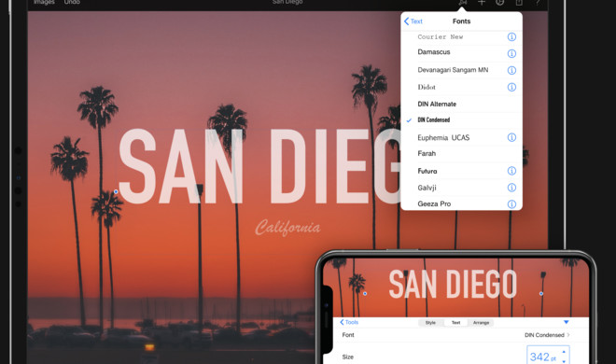The height and width of the screenshot is (364, 616).
Task: Click the right blue handle on the phone canvas
Action: tap(541, 293)
